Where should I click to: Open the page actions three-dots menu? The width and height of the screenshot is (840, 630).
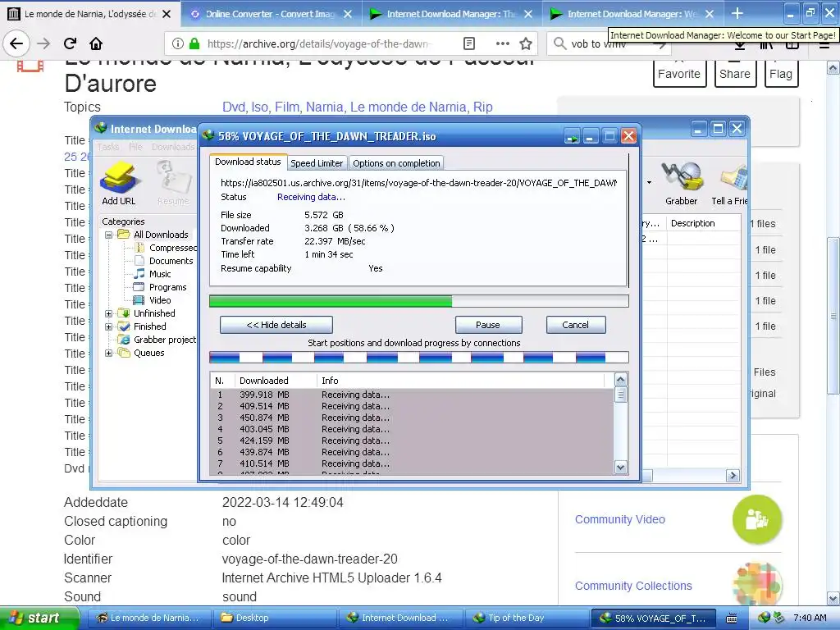[x=503, y=43]
